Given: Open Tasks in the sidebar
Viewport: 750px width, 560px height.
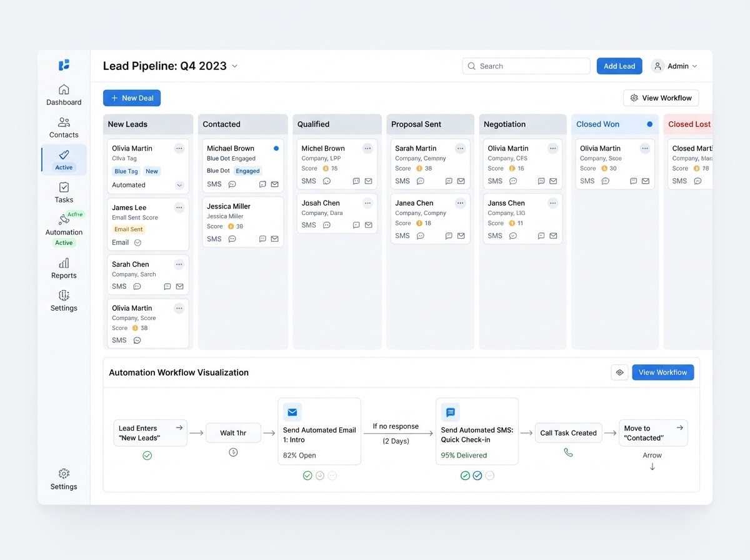Looking at the screenshot, I should point(64,192).
